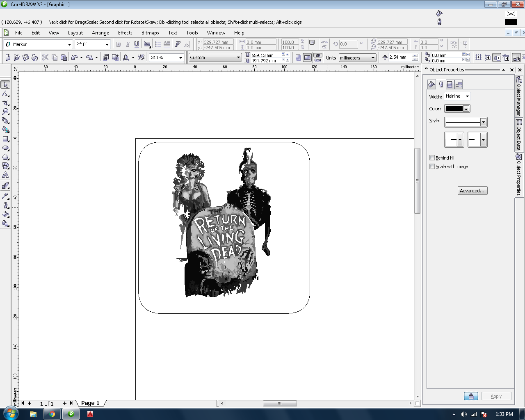Select the Pick tool in the toolbox
Viewport: 525px width, 420px height.
pyautogui.click(x=5, y=85)
